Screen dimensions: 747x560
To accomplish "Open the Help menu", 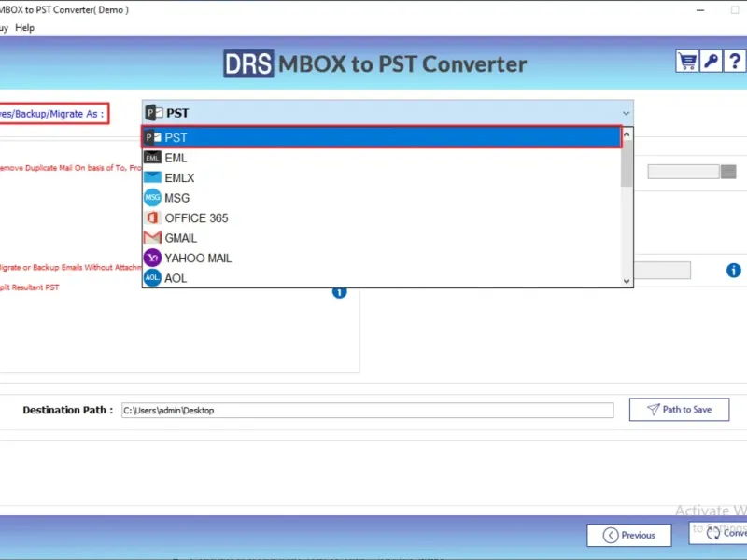I will [x=25, y=28].
